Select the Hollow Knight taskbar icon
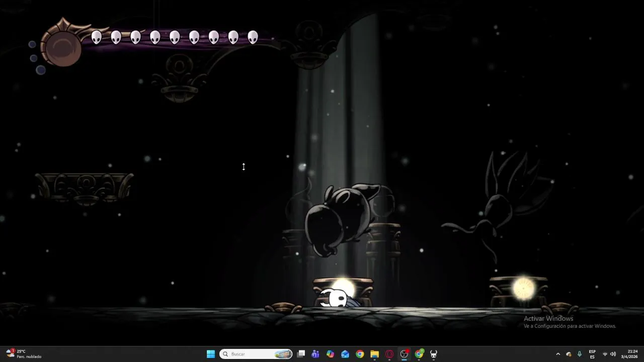644x362 pixels. [x=434, y=354]
